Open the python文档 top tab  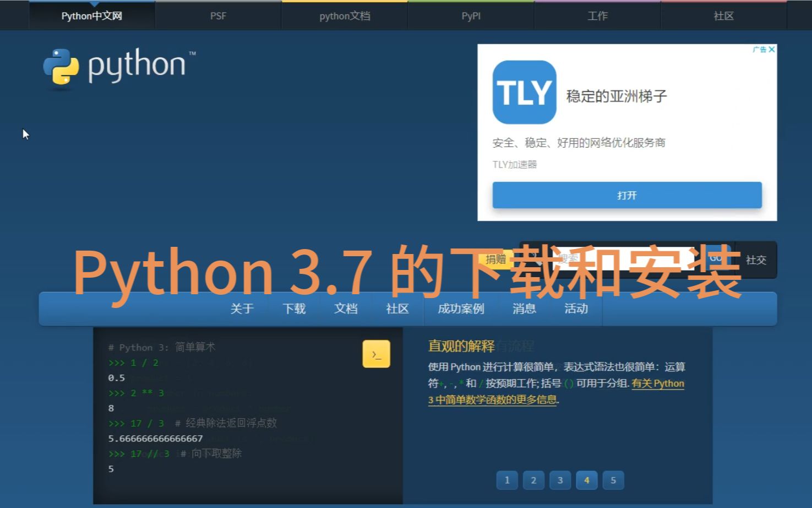pos(345,16)
